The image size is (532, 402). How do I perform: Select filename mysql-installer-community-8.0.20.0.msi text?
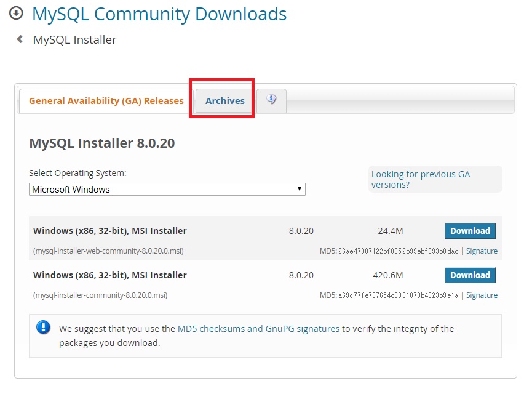tap(100, 295)
